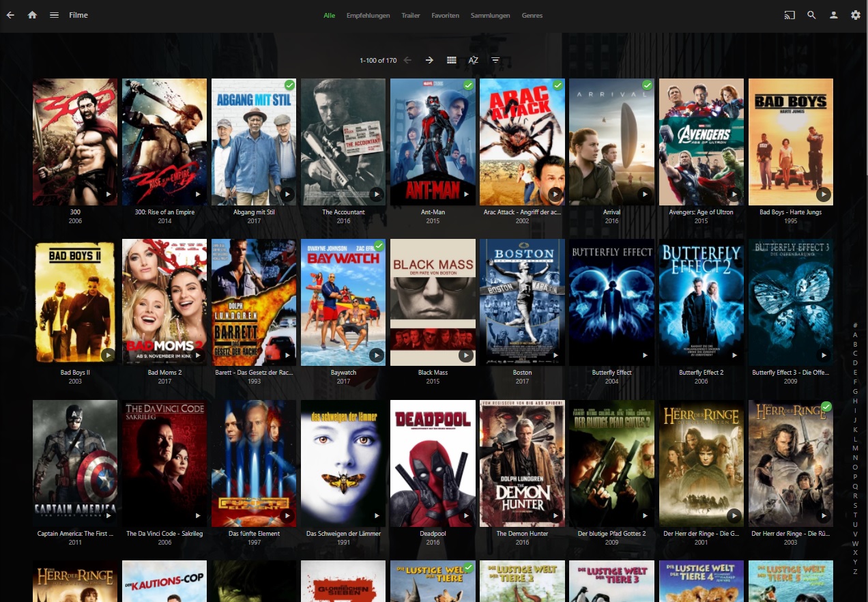Click 'Avengers: Age of Ultron' title text
The height and width of the screenshot is (602, 868).
point(701,212)
